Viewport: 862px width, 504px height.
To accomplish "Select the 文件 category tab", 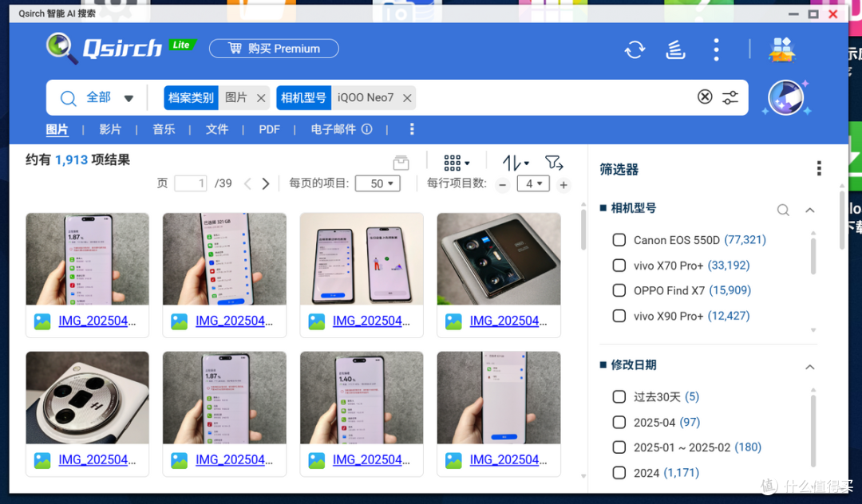I will point(216,129).
